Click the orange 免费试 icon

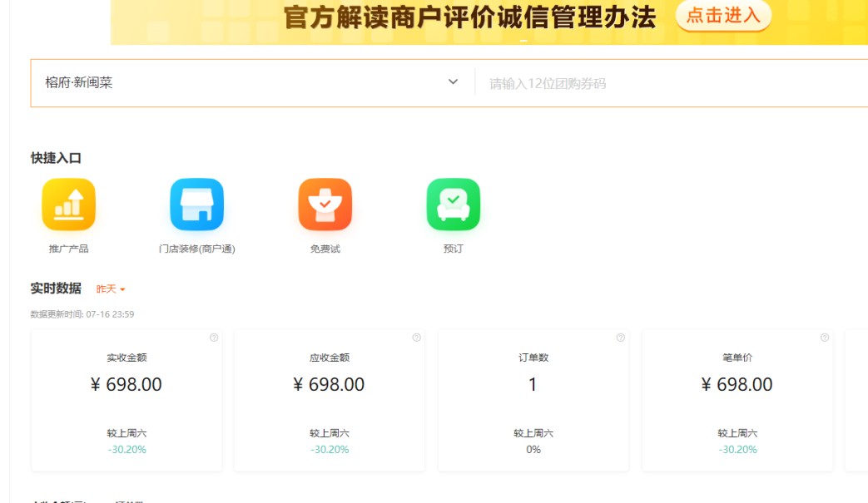325,205
